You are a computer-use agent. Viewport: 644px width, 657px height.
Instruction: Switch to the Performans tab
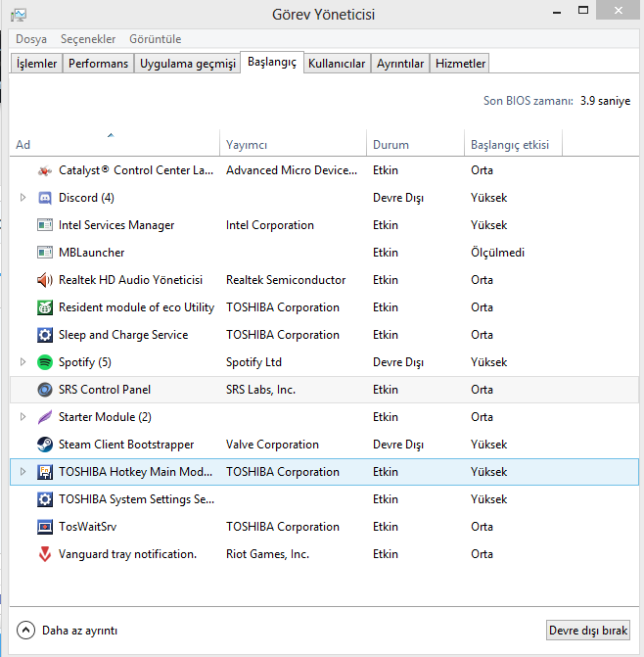(99, 64)
